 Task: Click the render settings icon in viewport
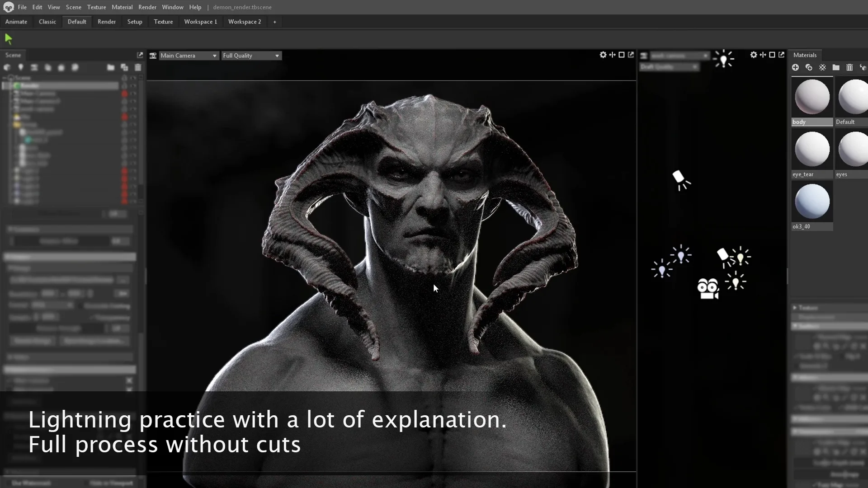tap(604, 55)
